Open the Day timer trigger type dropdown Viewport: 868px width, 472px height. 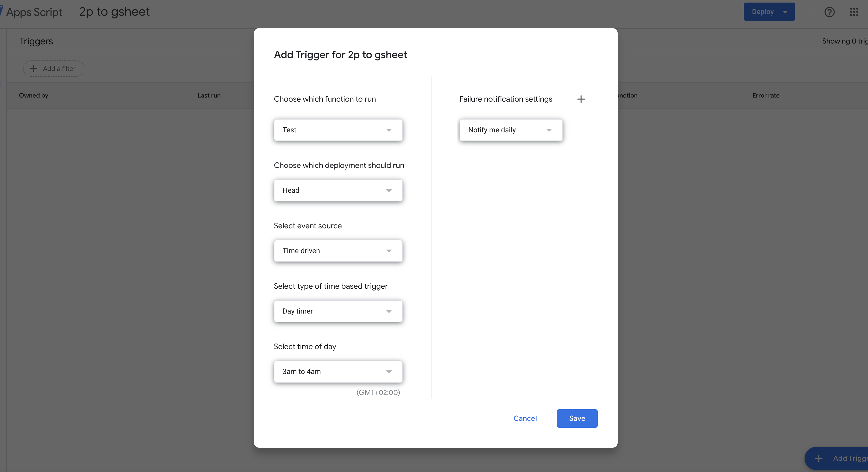point(338,311)
